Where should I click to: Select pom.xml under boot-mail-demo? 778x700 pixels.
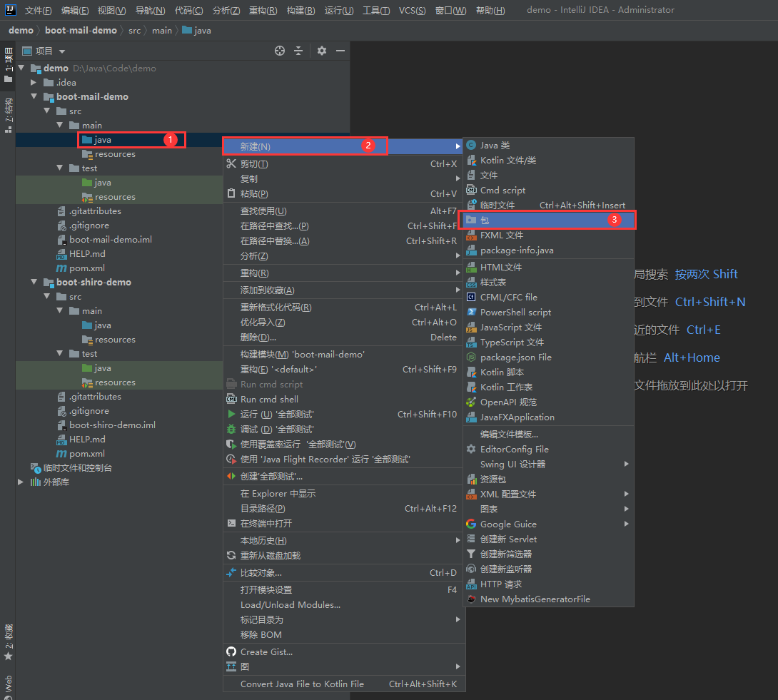tap(87, 268)
